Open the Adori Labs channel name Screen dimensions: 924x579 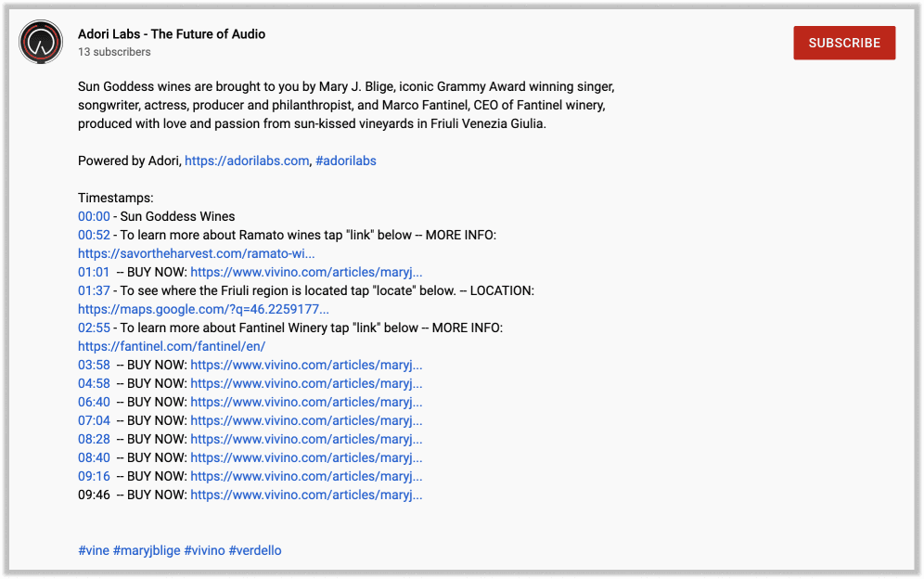click(172, 34)
